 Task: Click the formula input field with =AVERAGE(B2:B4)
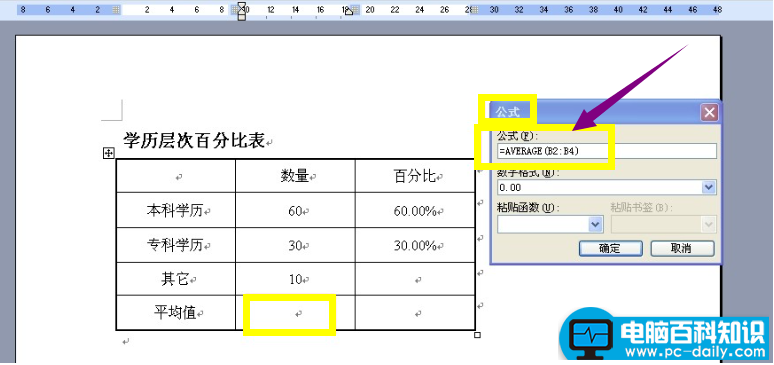coord(607,151)
